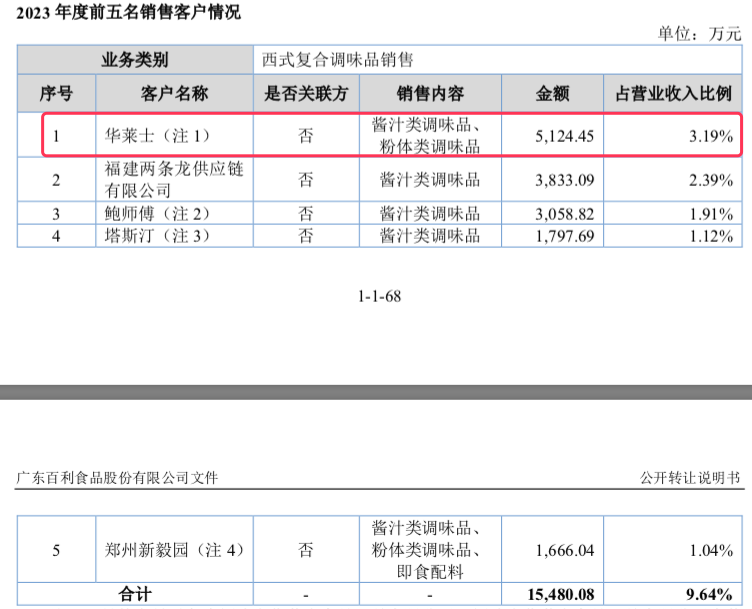Click 酱汁类调味品 in the 鲍师傅 row
The width and height of the screenshot is (752, 609).
pyautogui.click(x=430, y=213)
